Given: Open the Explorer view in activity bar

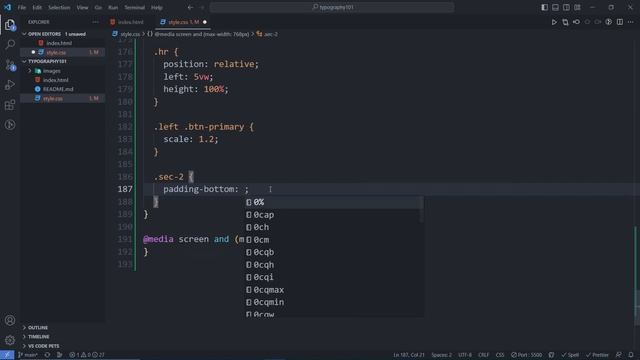Looking at the screenshot, I should (x=10, y=25).
